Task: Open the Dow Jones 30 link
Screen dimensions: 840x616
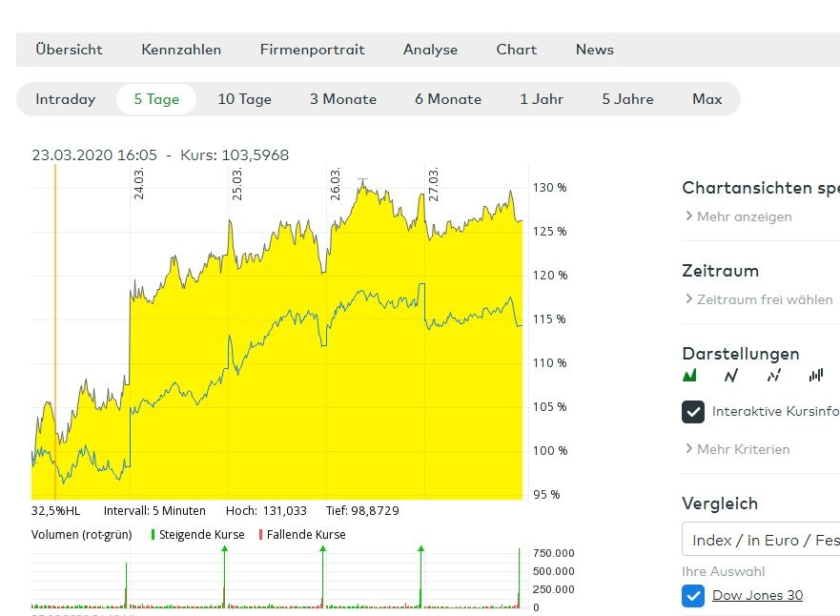Action: 757,596
